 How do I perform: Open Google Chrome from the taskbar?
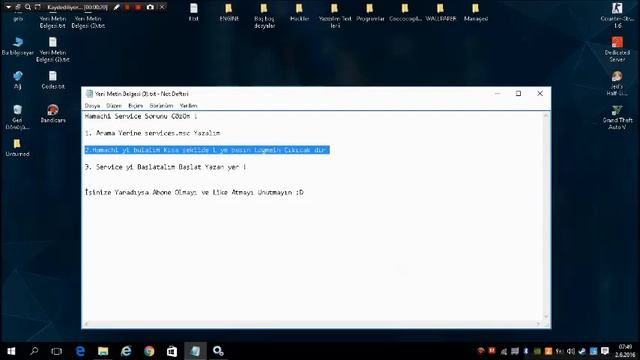pyautogui.click(x=149, y=351)
